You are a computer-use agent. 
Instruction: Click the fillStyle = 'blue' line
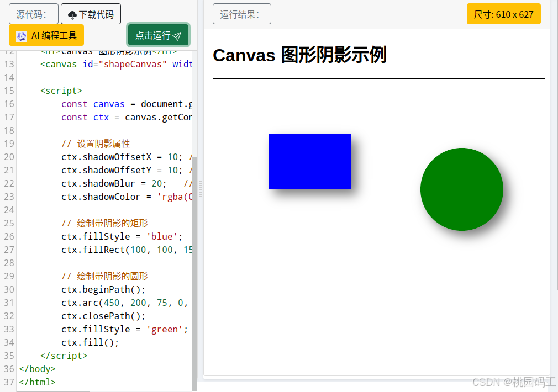coord(122,236)
